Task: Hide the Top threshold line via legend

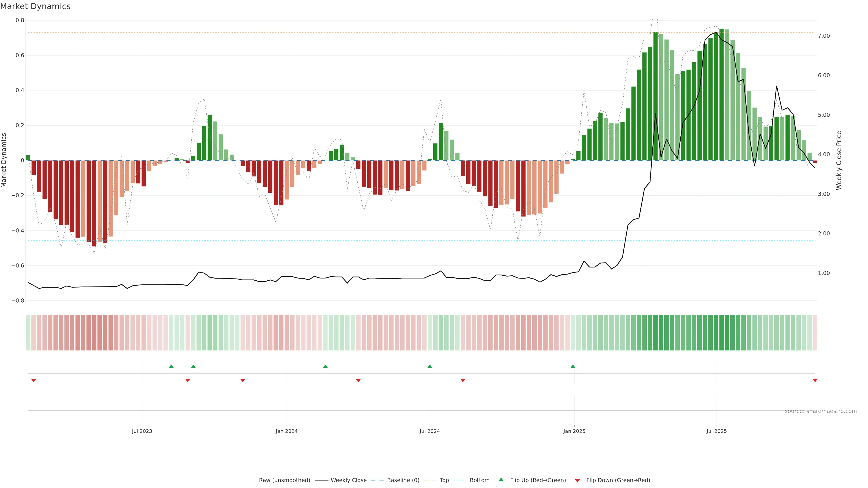Action: (x=444, y=480)
